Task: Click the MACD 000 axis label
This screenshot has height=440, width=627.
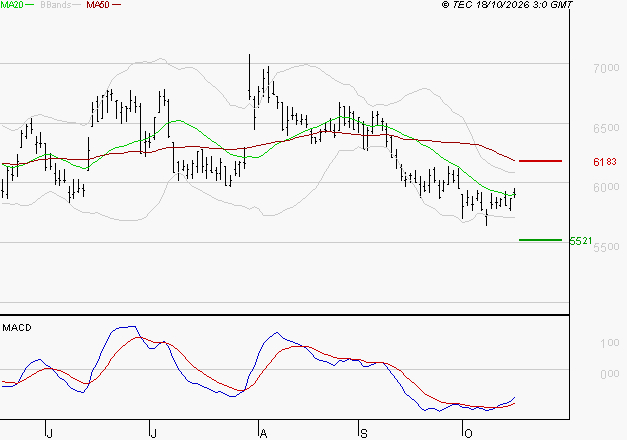Action: 609,374
